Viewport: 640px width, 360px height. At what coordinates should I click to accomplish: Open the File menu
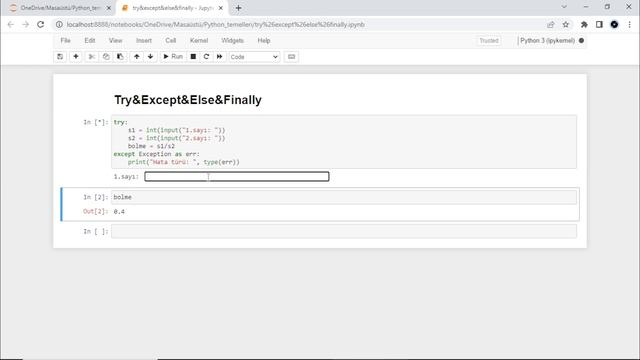[x=65, y=40]
